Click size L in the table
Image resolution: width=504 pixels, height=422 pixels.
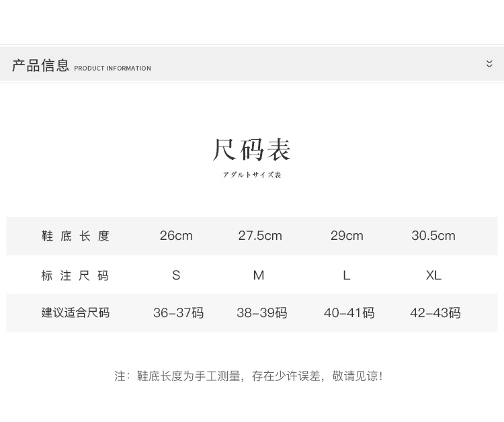347,276
